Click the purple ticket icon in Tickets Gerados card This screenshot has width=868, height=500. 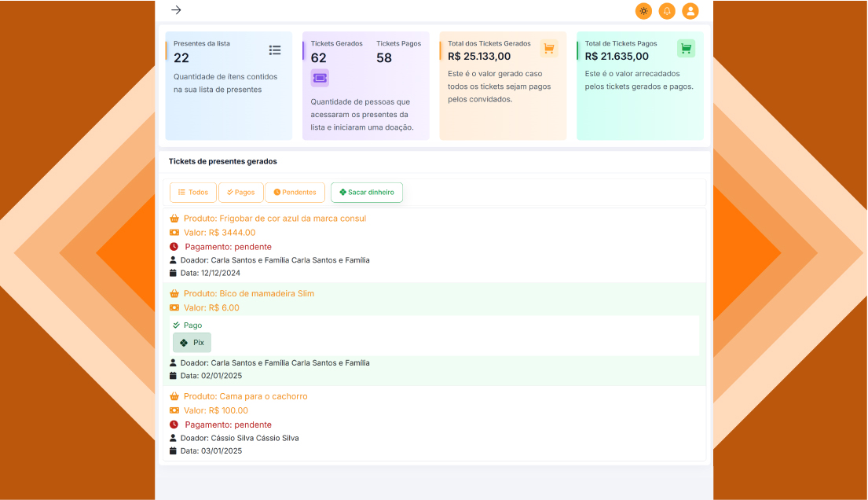320,78
